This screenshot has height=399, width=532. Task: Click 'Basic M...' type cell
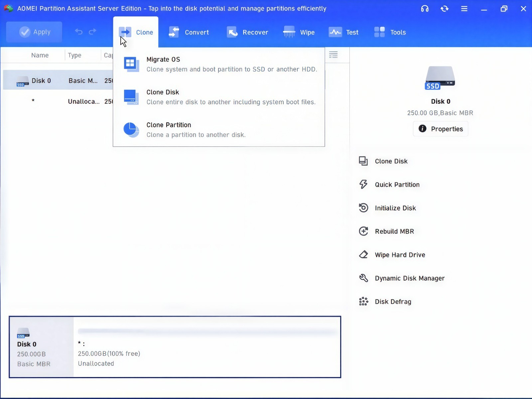click(x=83, y=81)
